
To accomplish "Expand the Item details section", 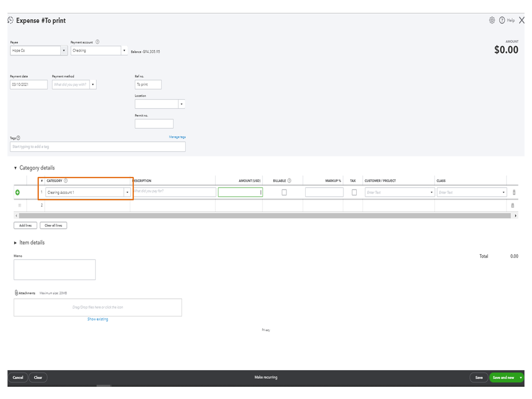I will tap(15, 242).
